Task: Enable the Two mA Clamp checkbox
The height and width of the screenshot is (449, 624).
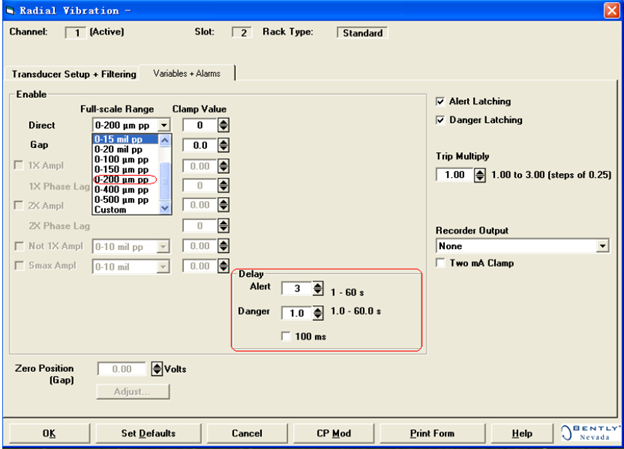Action: [440, 263]
